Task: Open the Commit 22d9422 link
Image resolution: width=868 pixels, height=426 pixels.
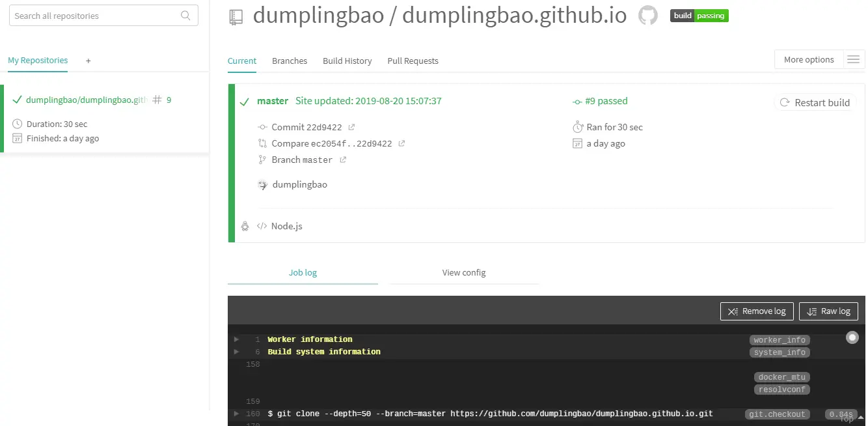Action: click(306, 127)
